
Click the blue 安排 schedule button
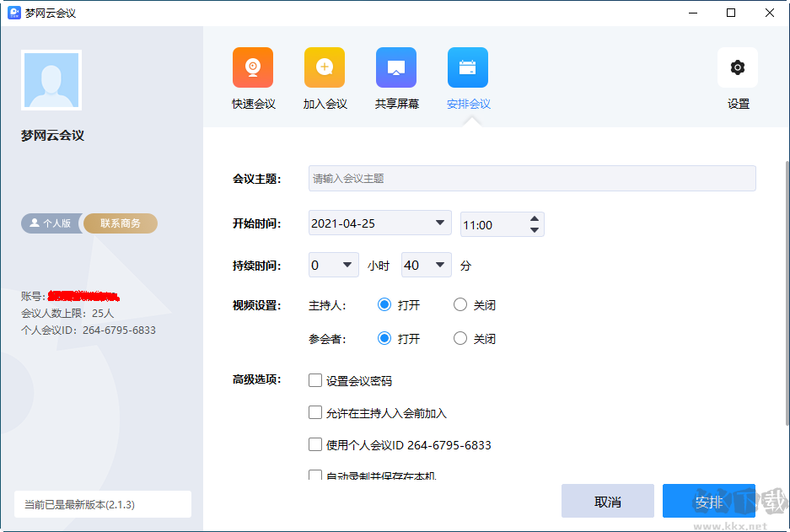point(709,502)
